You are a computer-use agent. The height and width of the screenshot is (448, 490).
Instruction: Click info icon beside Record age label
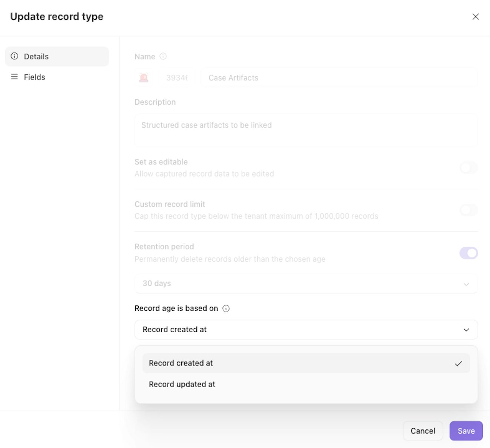pos(226,308)
